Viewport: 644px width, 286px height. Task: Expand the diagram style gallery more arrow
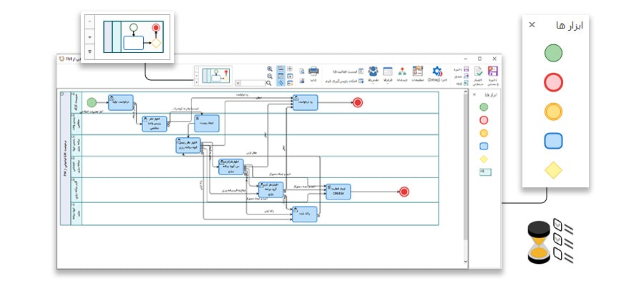pyautogui.click(x=196, y=82)
